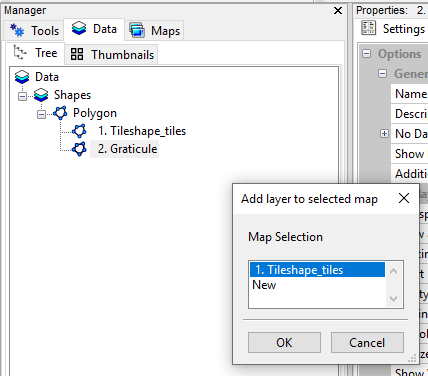Viewport: 428px width, 376px height.
Task: Select the Data root tree item
Action: click(x=47, y=77)
